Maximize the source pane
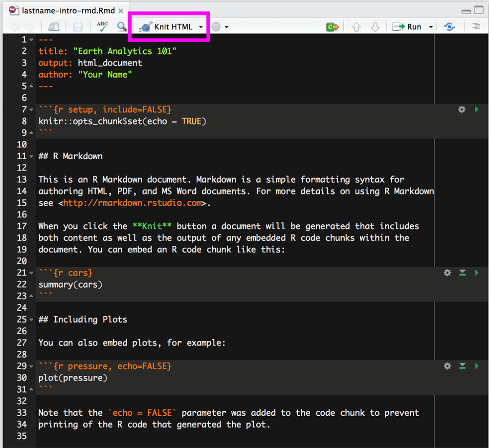 (479, 10)
